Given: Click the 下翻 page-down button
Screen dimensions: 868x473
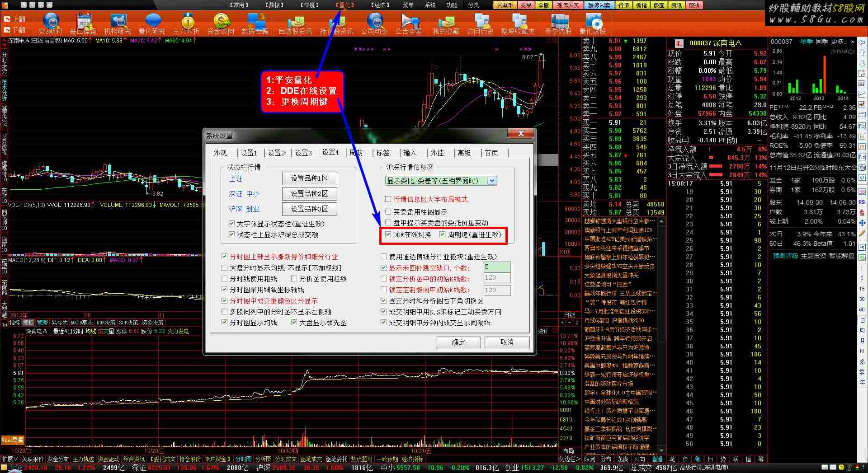Looking at the screenshot, I should (14, 30).
